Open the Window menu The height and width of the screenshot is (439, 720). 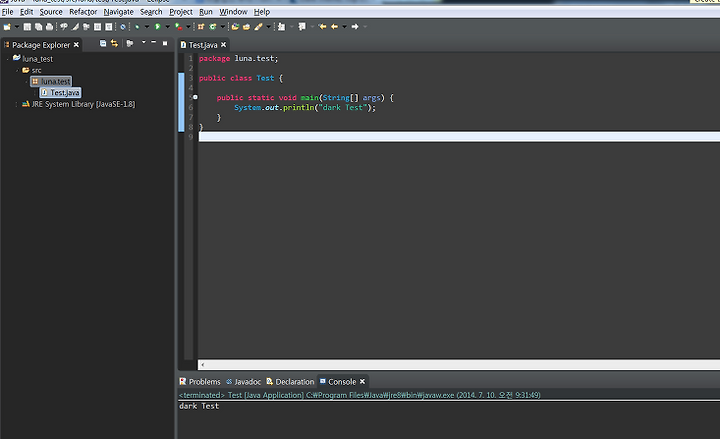click(x=233, y=11)
